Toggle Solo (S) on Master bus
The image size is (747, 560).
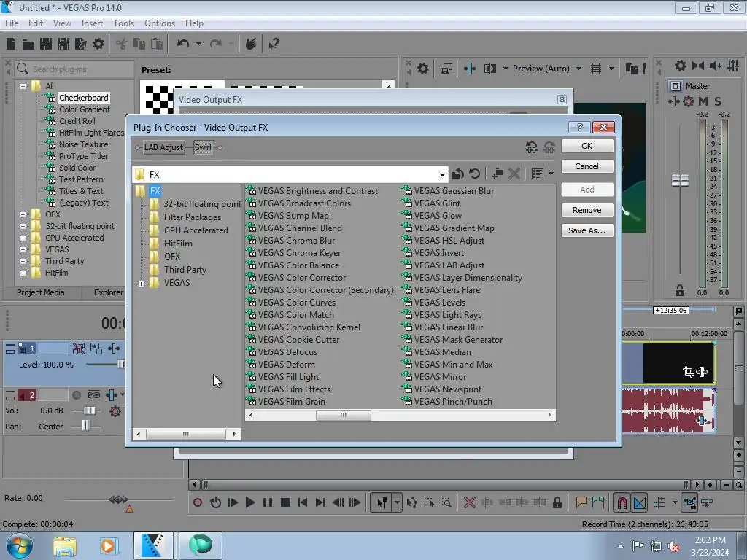[x=718, y=101]
